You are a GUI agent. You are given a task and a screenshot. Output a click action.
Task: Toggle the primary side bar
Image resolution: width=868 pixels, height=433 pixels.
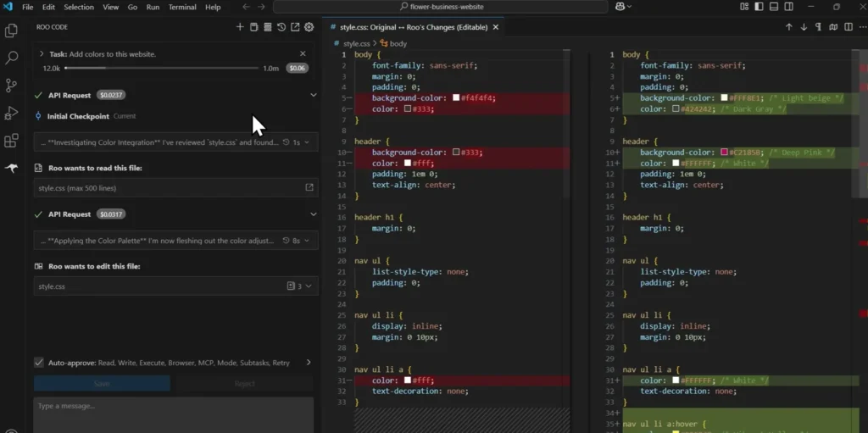click(759, 7)
